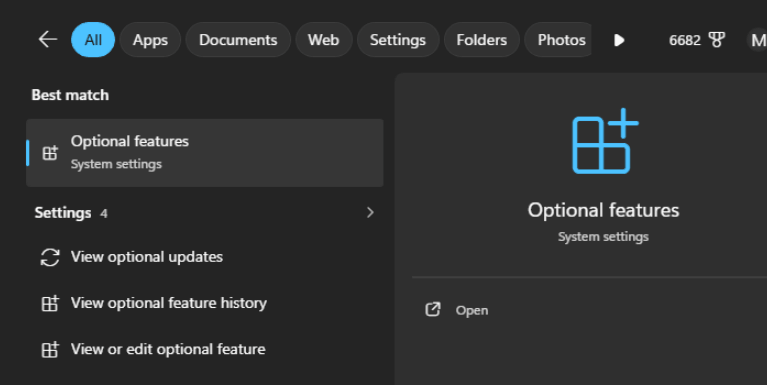Open the M account avatar

pos(758,40)
